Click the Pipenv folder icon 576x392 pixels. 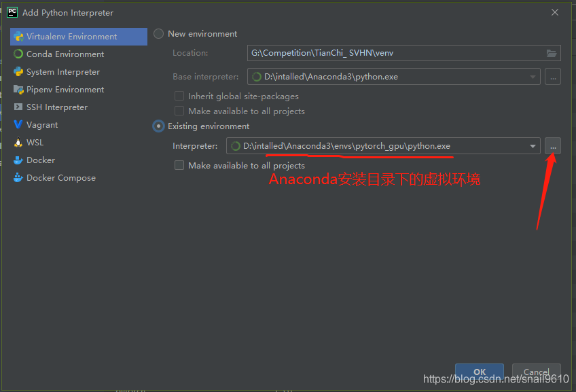point(18,89)
